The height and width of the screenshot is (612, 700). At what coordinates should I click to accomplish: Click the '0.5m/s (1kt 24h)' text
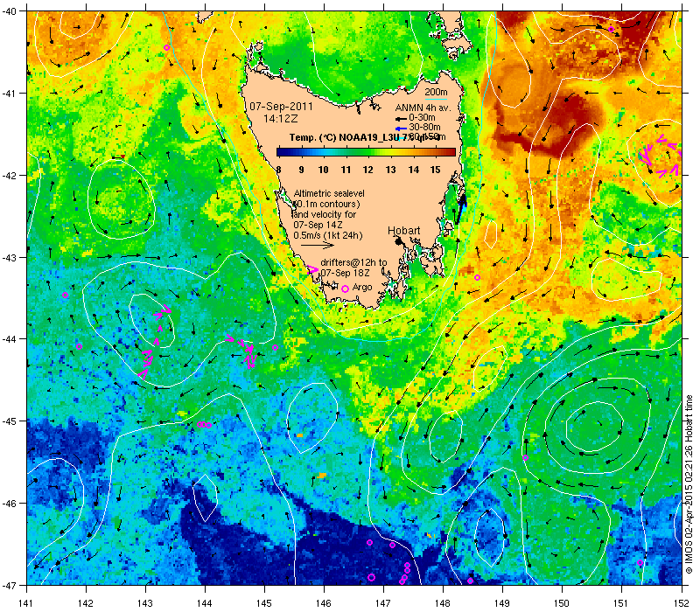[x=328, y=235]
